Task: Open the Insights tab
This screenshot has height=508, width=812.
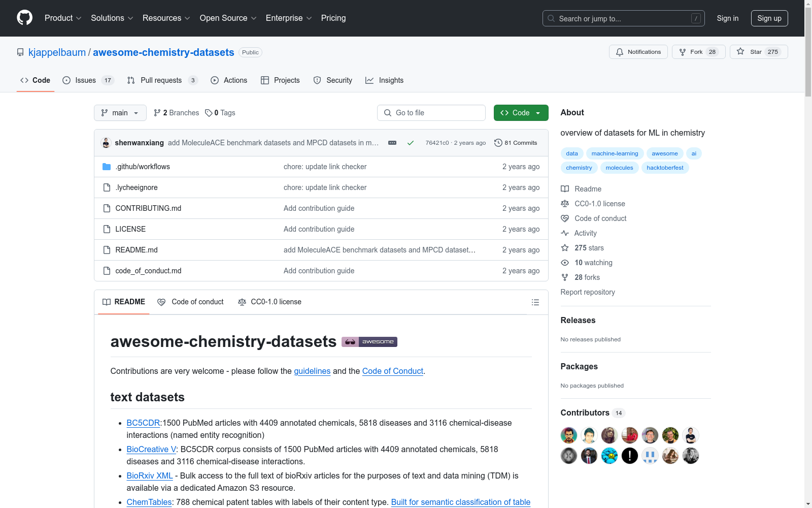Action: pyautogui.click(x=385, y=80)
